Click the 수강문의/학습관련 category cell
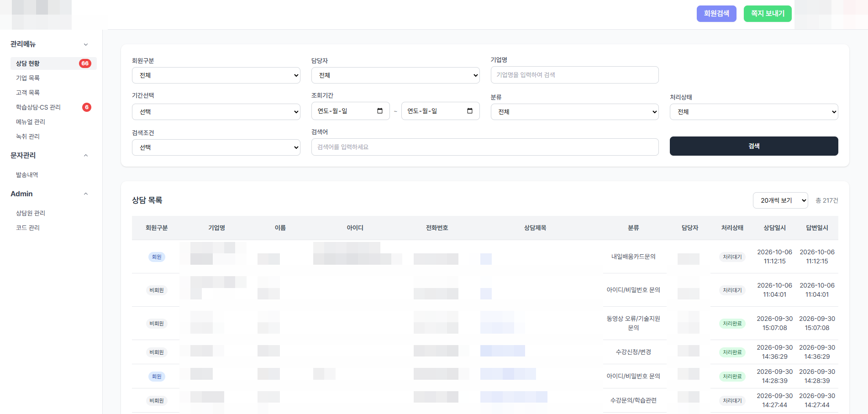The height and width of the screenshot is (414, 868). click(x=633, y=400)
